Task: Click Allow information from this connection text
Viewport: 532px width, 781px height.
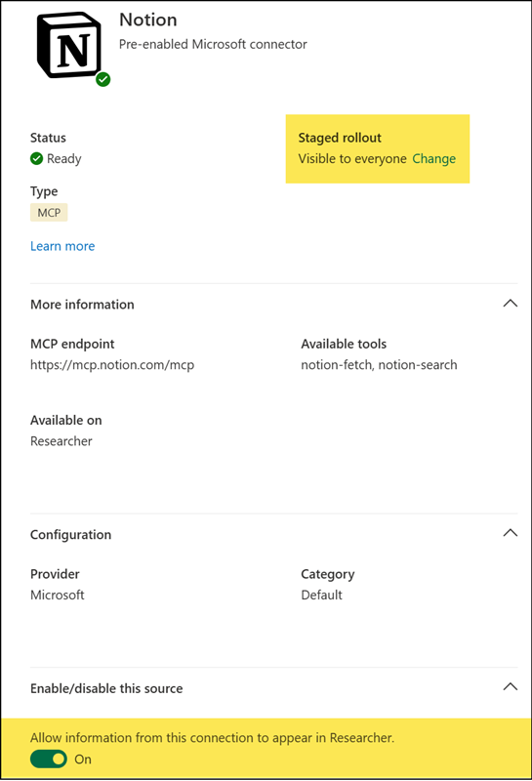Action: pos(212,738)
